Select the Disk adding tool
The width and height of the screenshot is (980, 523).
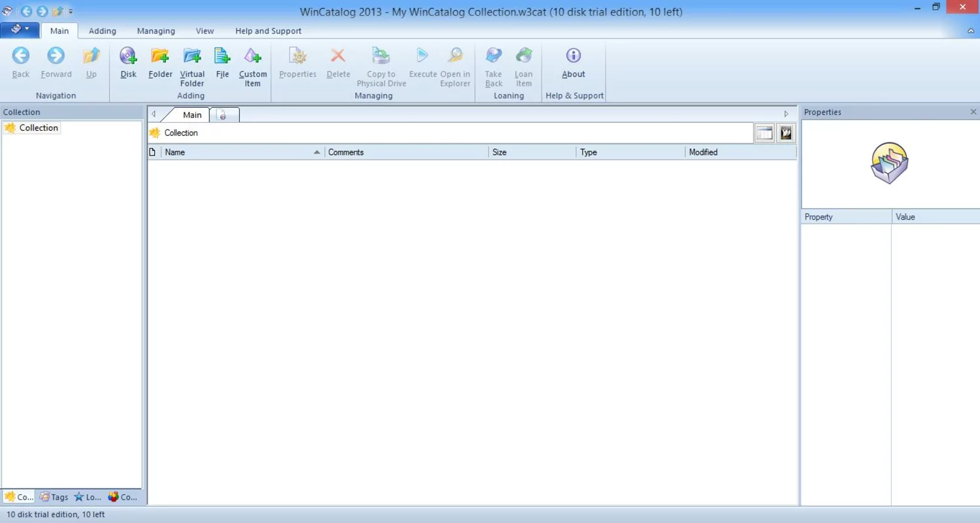point(128,63)
